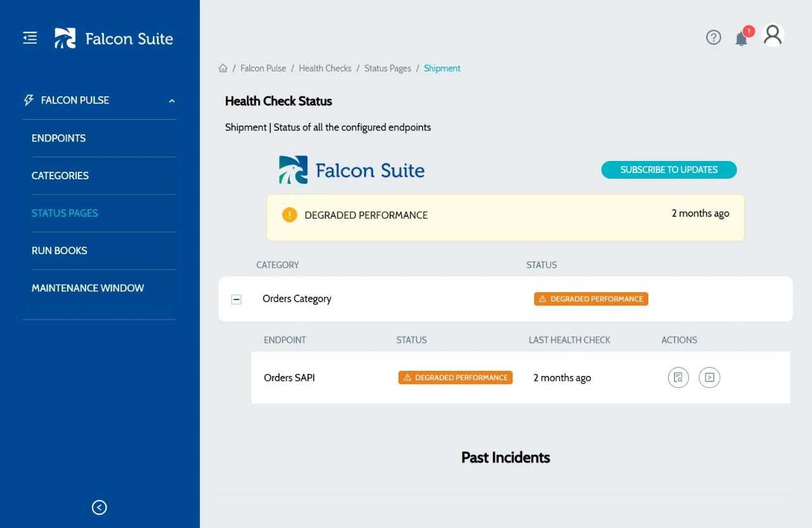Expand the Past Incidents section
This screenshot has width=812, height=528.
(x=506, y=457)
